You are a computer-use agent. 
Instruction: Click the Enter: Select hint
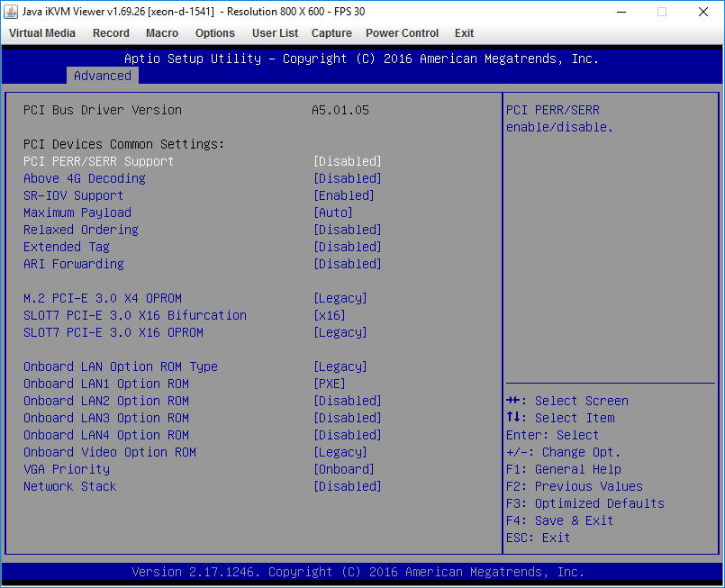[x=553, y=435]
